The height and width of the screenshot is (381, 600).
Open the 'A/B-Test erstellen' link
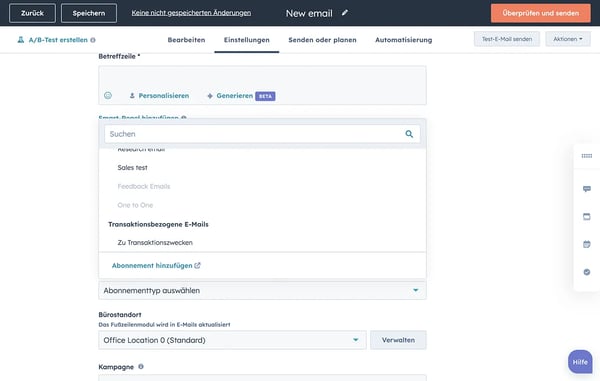pyautogui.click(x=58, y=40)
